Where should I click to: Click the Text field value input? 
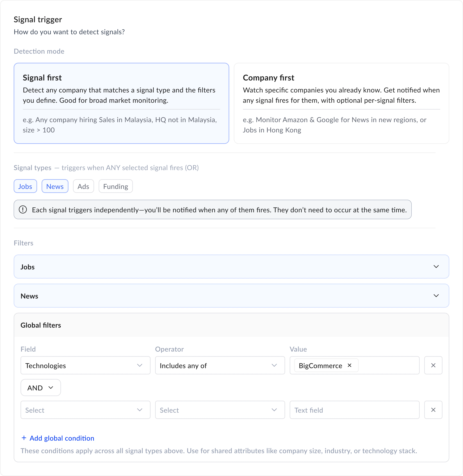pos(354,410)
